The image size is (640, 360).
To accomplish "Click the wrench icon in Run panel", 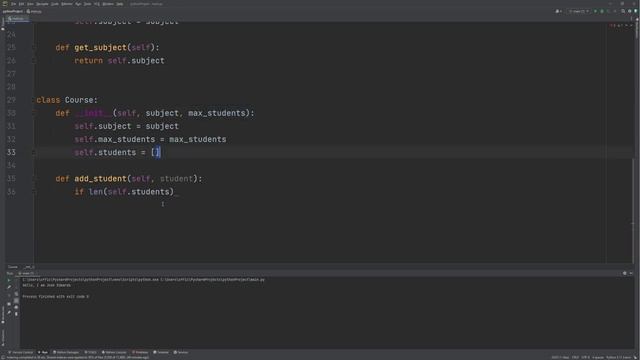I will (9, 287).
